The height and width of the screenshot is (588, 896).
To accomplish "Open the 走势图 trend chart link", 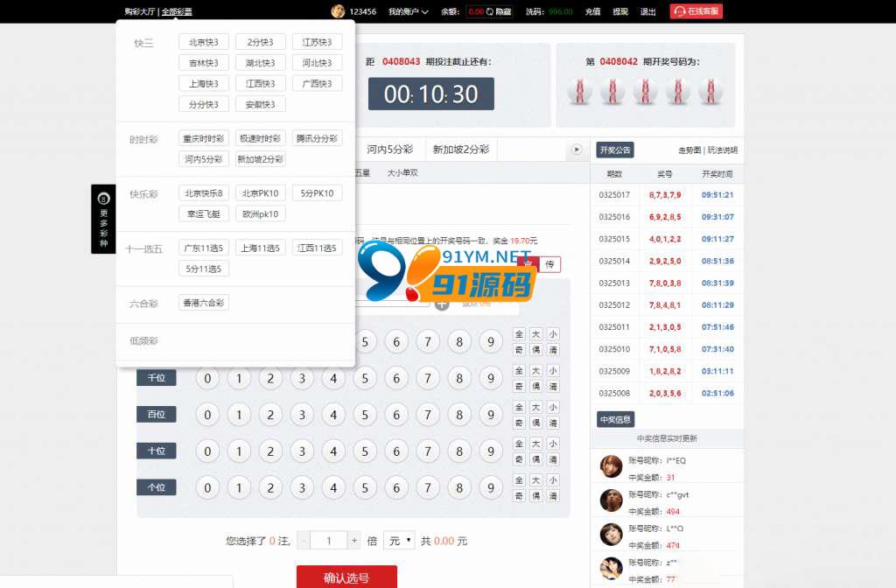I will [x=689, y=150].
